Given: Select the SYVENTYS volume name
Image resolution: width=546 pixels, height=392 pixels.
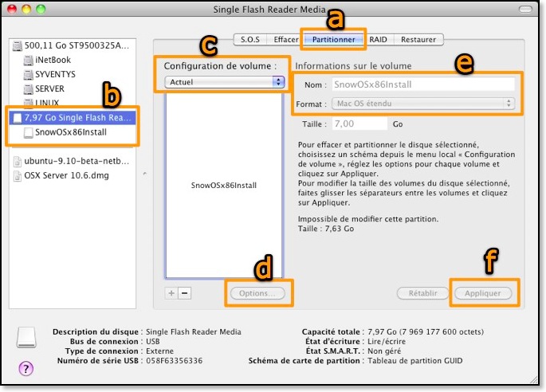Looking at the screenshot, I should pyautogui.click(x=55, y=75).
